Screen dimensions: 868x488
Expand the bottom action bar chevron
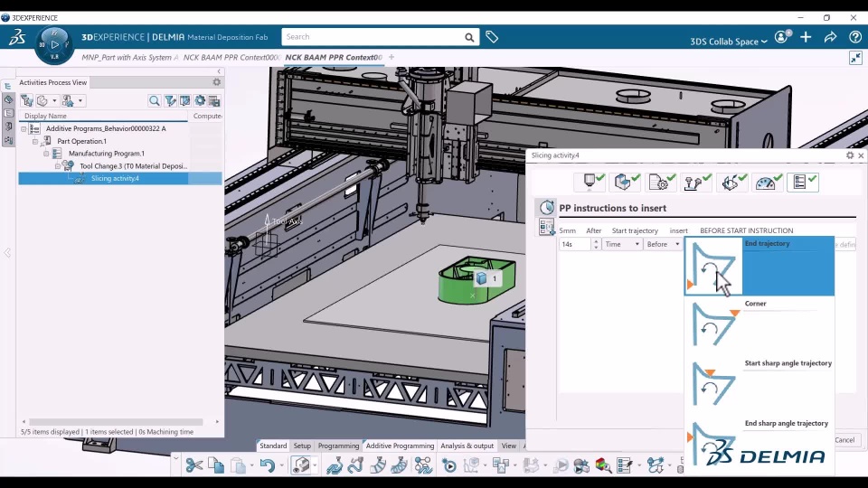[x=175, y=457]
